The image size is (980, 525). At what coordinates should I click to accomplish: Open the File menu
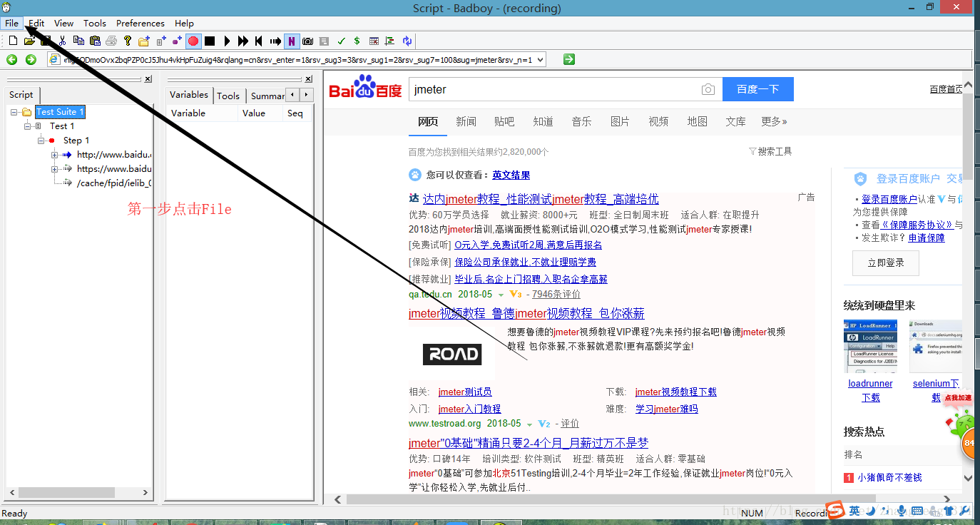point(11,23)
